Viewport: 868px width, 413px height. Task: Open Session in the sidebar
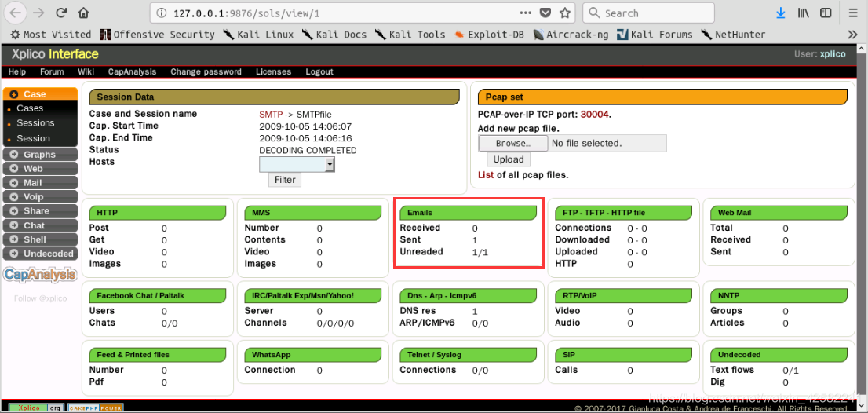[33, 138]
